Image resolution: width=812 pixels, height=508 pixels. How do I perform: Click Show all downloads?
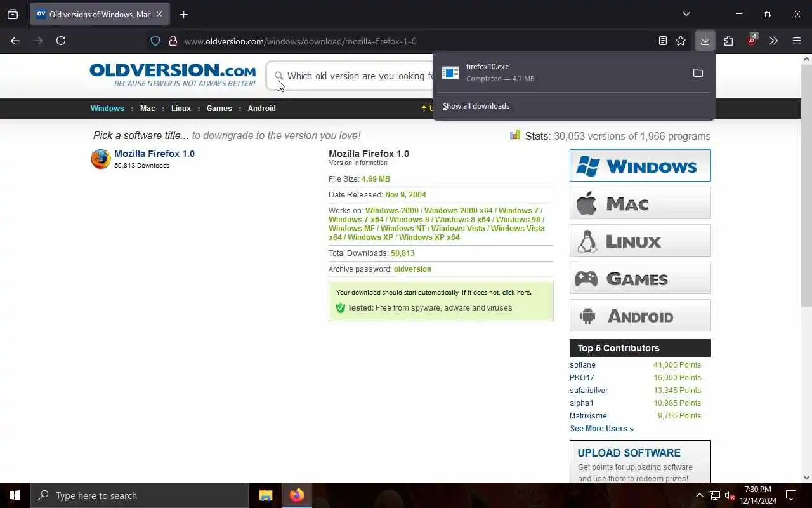point(476,106)
